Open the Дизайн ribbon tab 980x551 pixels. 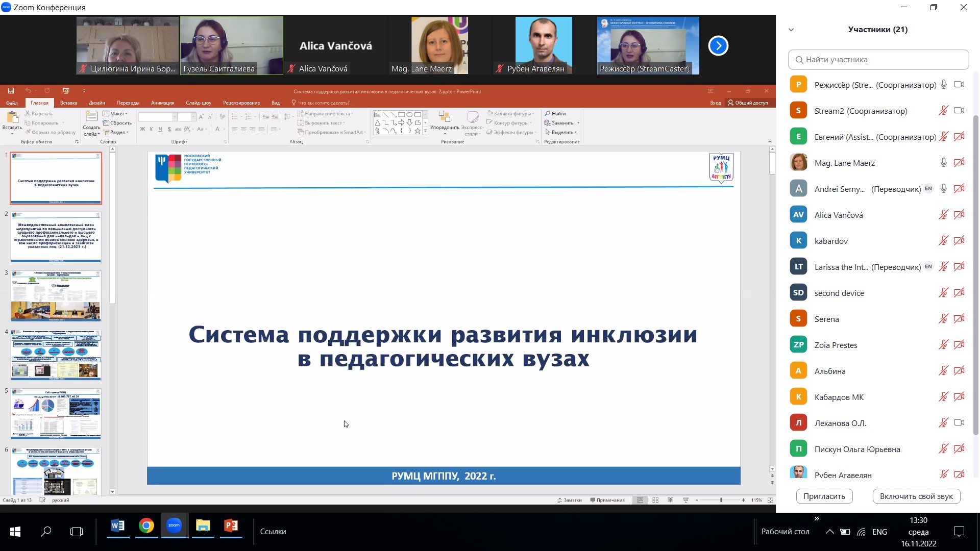click(x=96, y=103)
